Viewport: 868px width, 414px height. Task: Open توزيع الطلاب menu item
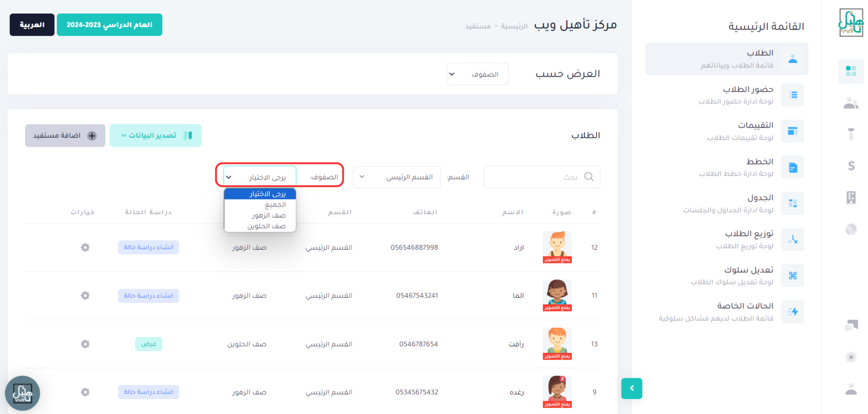click(x=726, y=240)
